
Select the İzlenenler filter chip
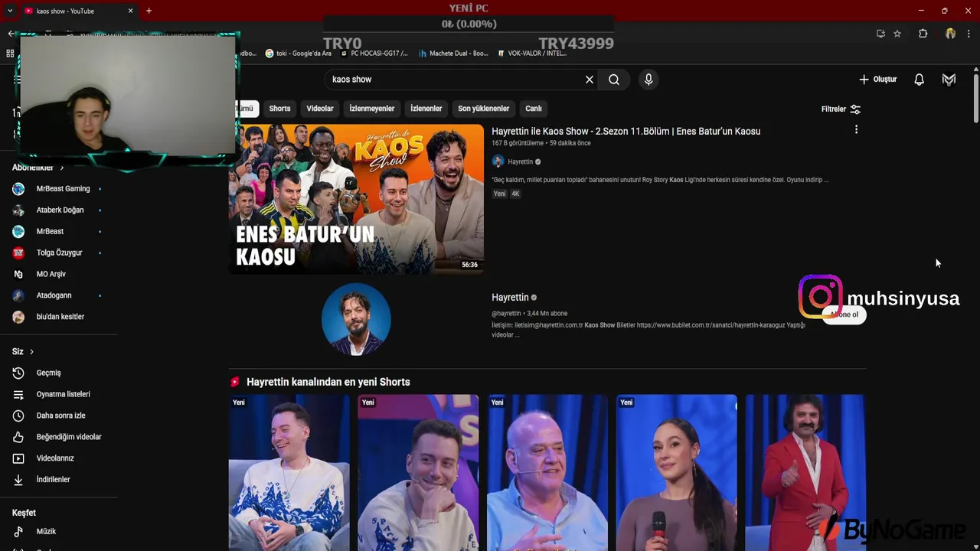click(x=426, y=109)
